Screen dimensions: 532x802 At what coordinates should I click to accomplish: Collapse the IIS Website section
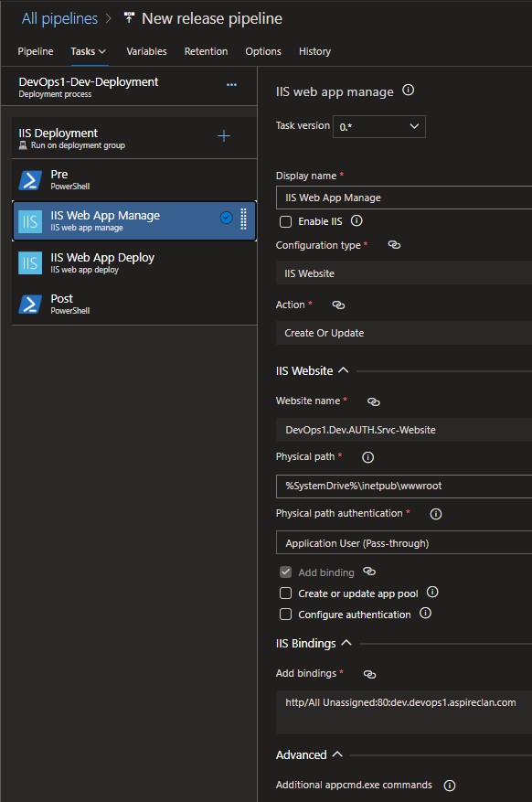click(x=344, y=369)
